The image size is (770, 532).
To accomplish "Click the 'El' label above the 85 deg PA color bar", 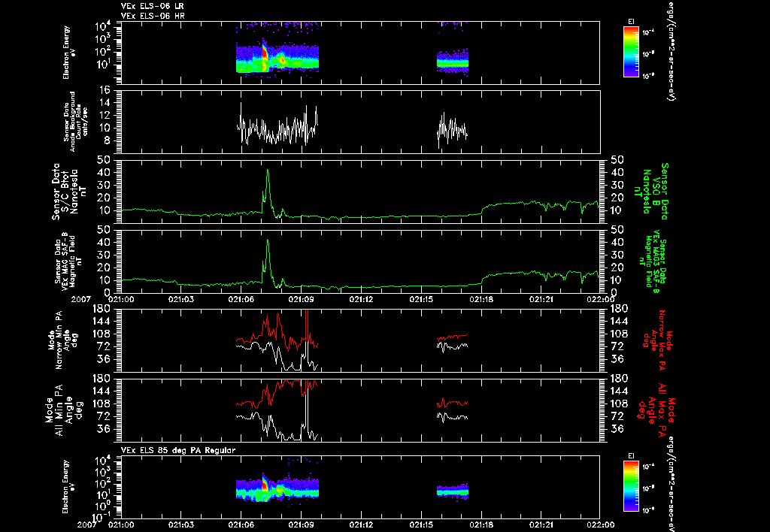I will pos(631,456).
